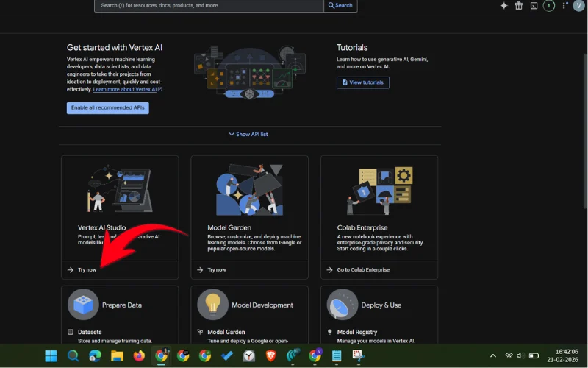This screenshot has height=368, width=588.
Task: Open volume speaker tray icon
Action: pos(520,356)
